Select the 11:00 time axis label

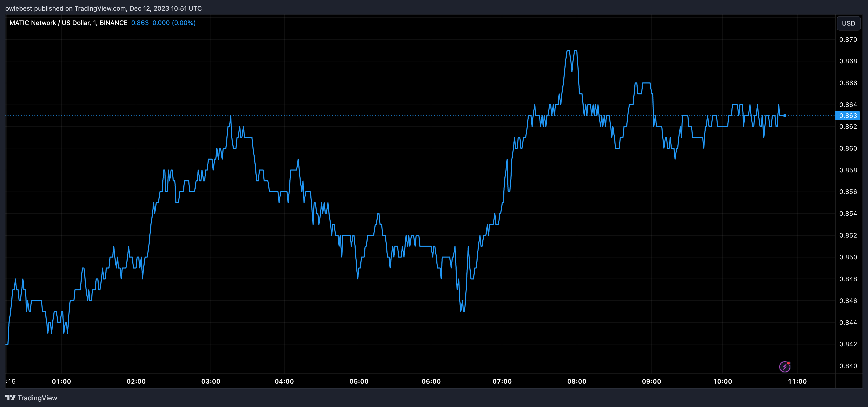click(x=797, y=381)
